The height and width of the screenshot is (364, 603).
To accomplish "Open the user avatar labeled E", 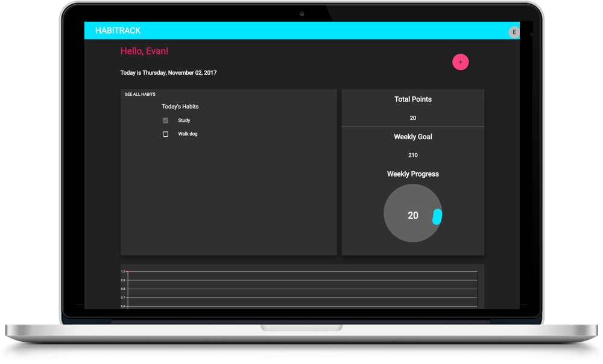I will point(514,32).
